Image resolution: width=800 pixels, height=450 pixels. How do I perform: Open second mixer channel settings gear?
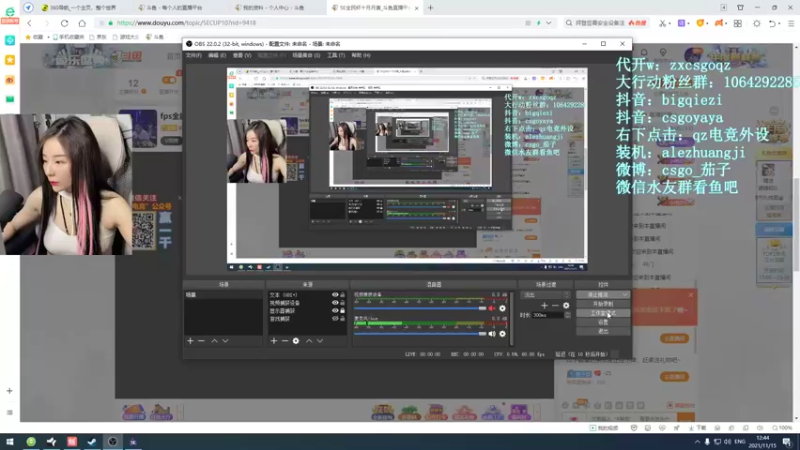[503, 334]
